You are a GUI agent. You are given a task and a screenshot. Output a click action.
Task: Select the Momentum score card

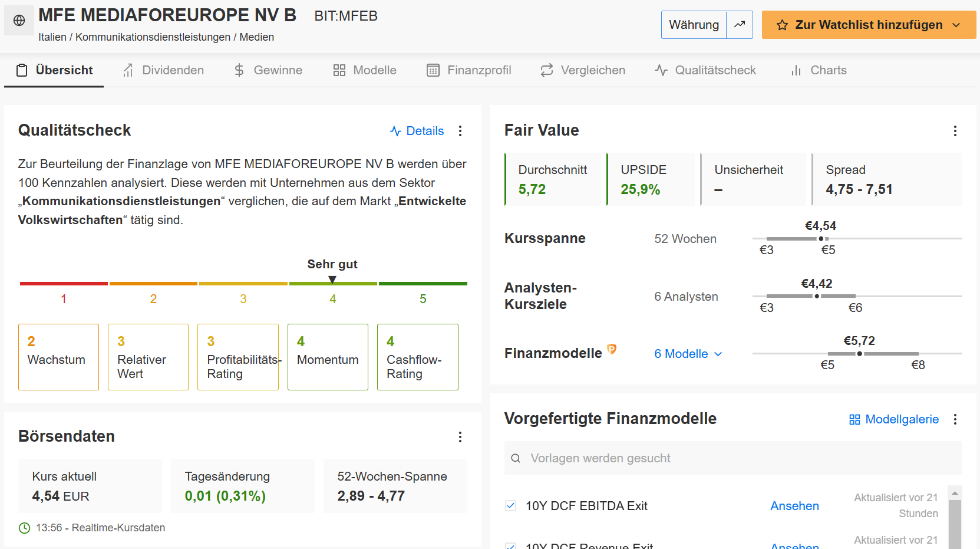tap(328, 357)
